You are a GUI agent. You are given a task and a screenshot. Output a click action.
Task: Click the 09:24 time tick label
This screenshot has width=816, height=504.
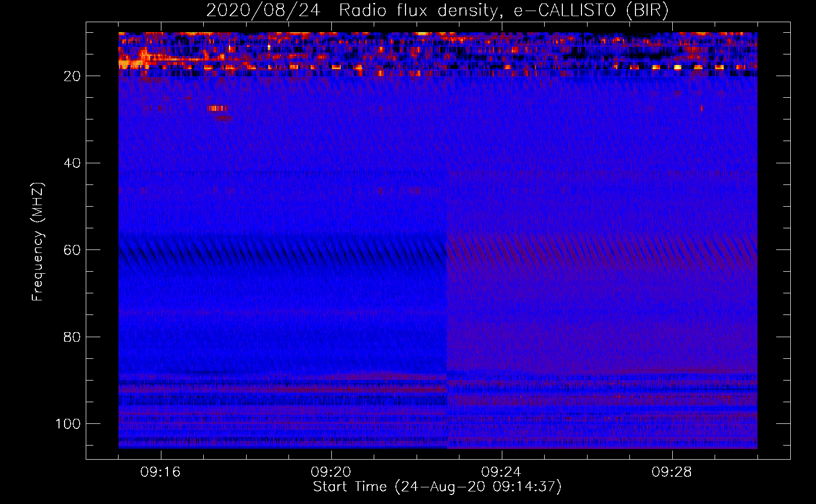point(501,472)
